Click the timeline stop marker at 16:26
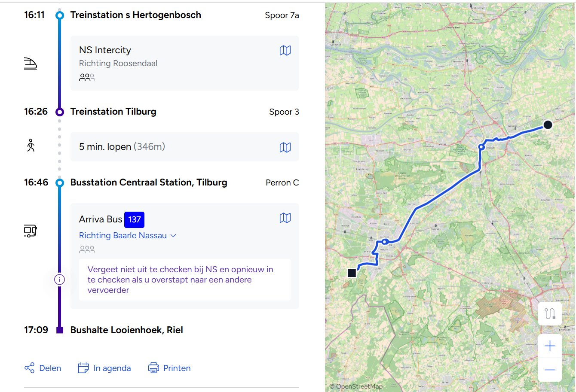This screenshot has width=576, height=392. coord(60,112)
